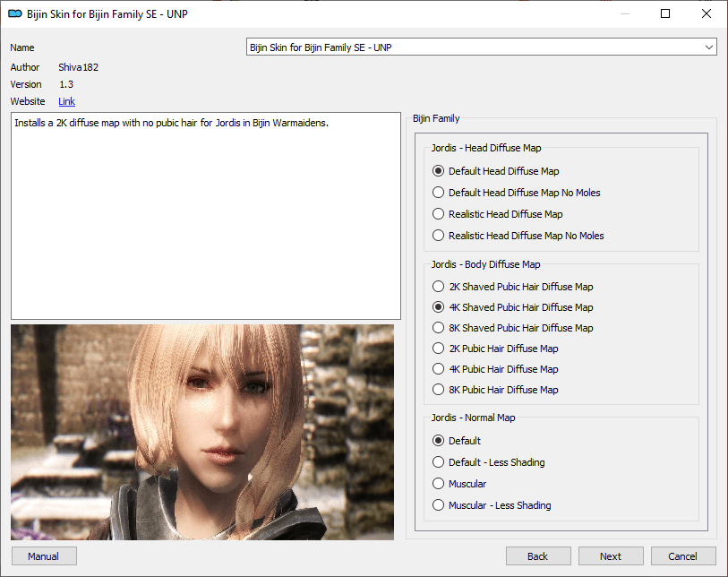Image resolution: width=728 pixels, height=577 pixels.
Task: Select Realistic Head Diffuse Map radio button
Action: [497, 214]
